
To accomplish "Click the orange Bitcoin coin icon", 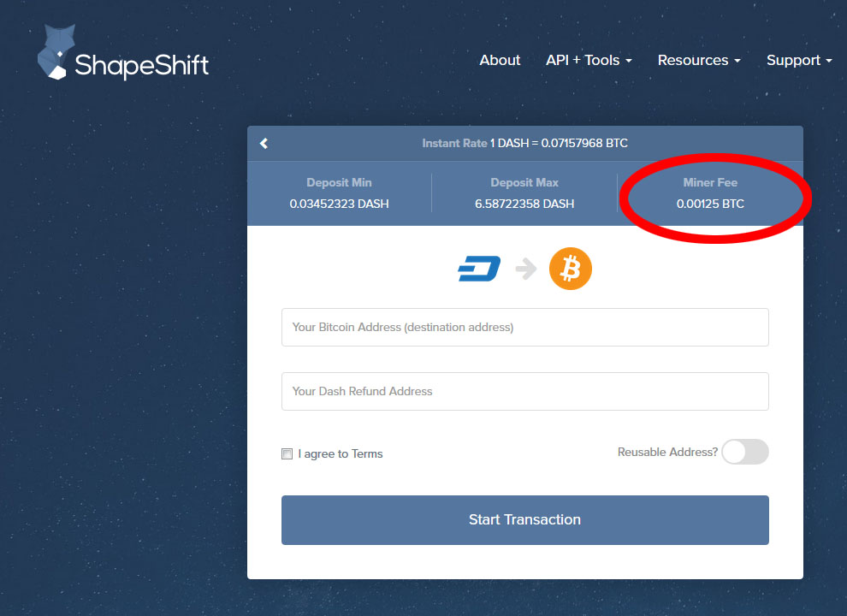I will pos(571,269).
